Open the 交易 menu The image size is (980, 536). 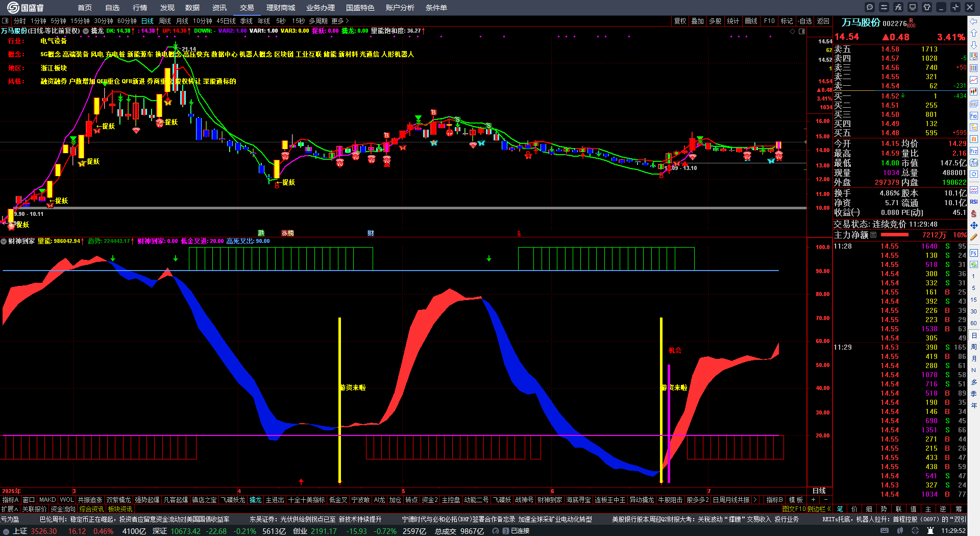point(247,8)
